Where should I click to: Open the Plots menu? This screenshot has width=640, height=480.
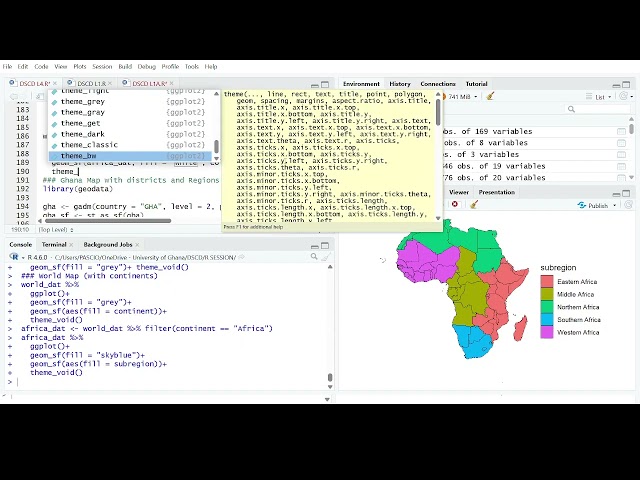(x=80, y=67)
